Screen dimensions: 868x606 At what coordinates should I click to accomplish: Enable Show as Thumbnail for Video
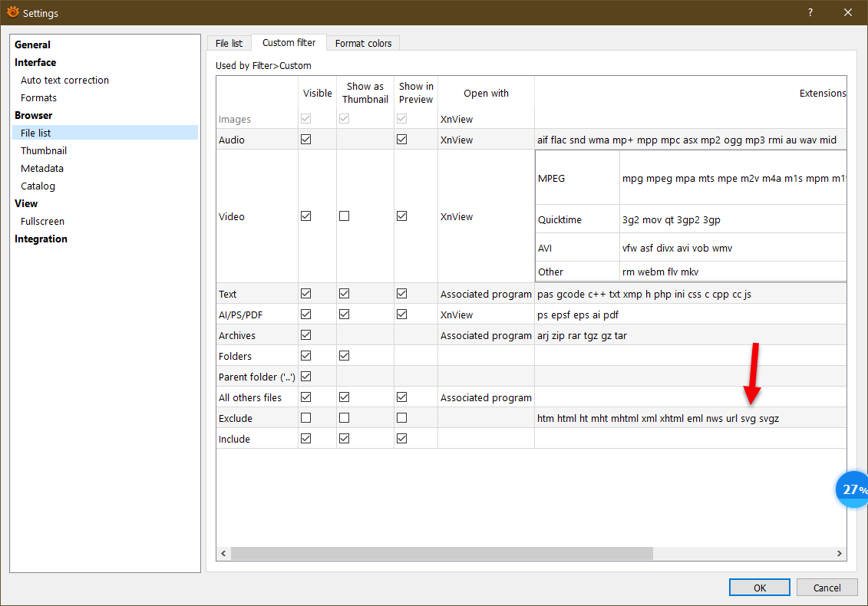click(344, 216)
